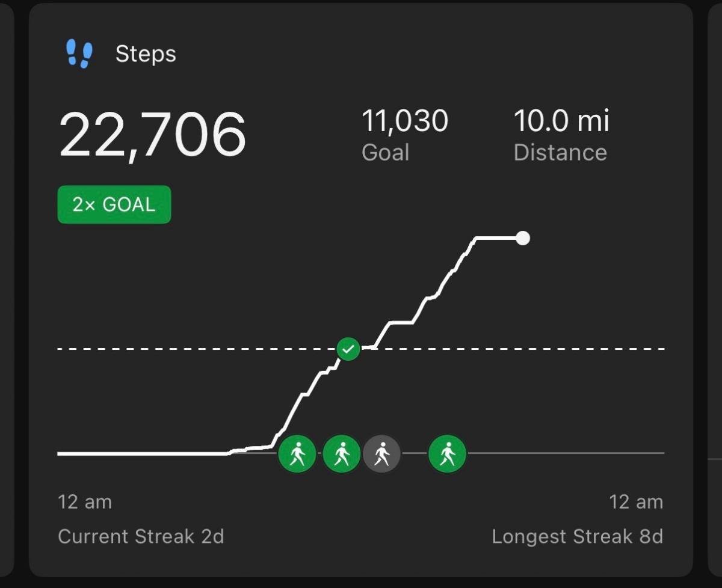
Task: Open the Steps card title
Action: 146,54
